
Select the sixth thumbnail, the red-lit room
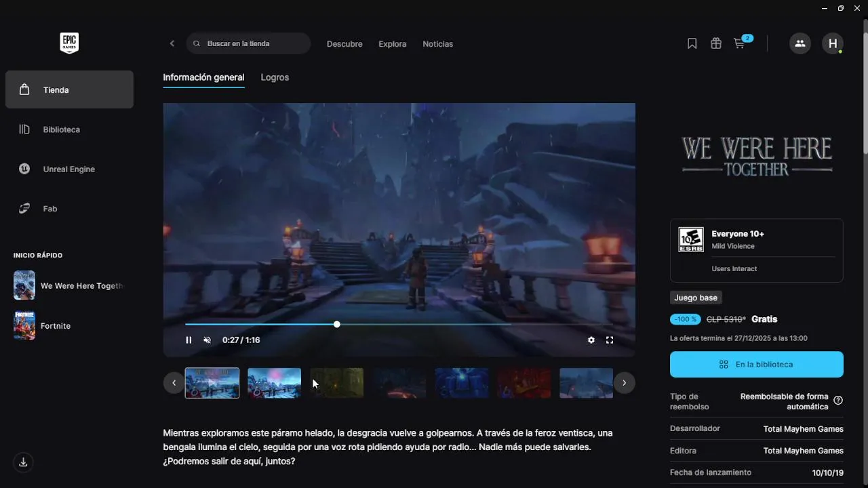click(x=524, y=383)
